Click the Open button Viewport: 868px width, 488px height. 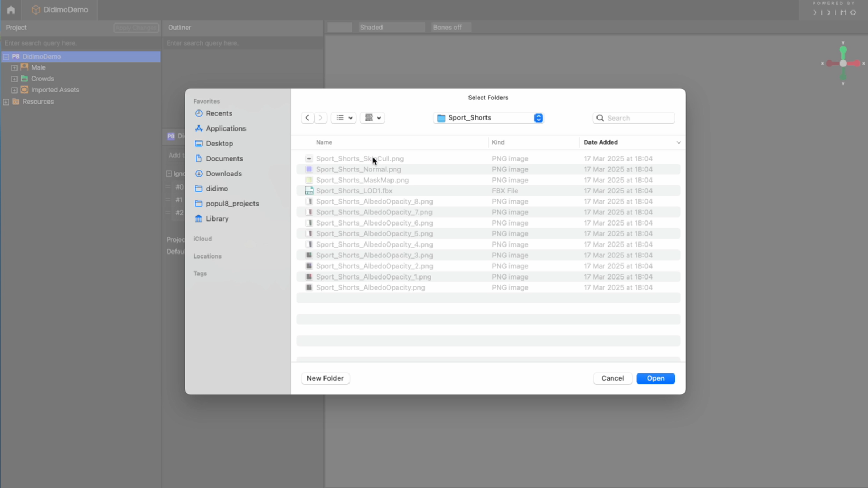pyautogui.click(x=656, y=378)
